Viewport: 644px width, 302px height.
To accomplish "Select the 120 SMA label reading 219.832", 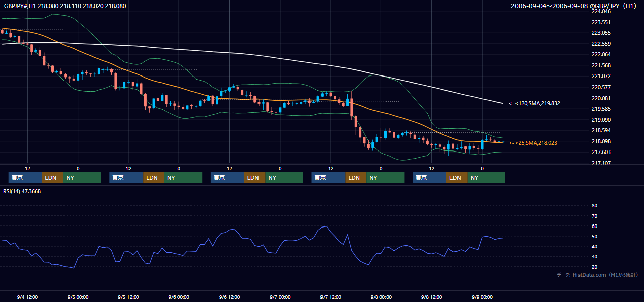I will coord(535,103).
